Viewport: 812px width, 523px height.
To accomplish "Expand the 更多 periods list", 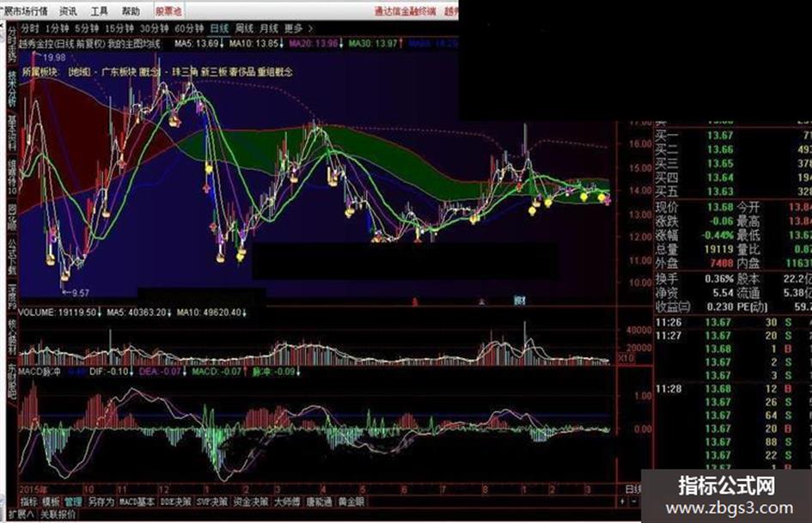I will 298,28.
